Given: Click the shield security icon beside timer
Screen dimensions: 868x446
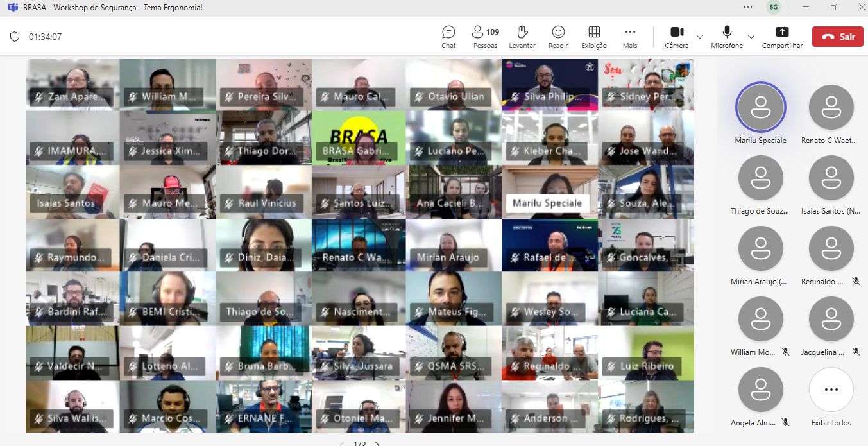Looking at the screenshot, I should click(15, 37).
